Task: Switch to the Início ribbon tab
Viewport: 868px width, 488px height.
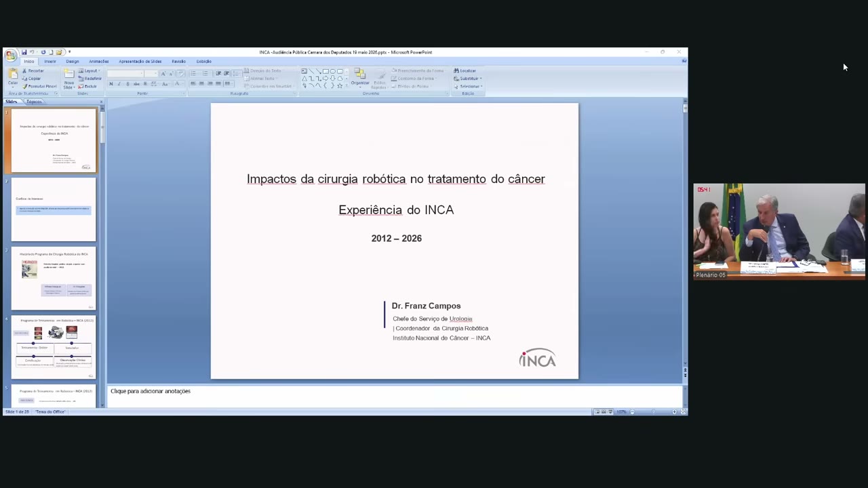Action: point(29,62)
